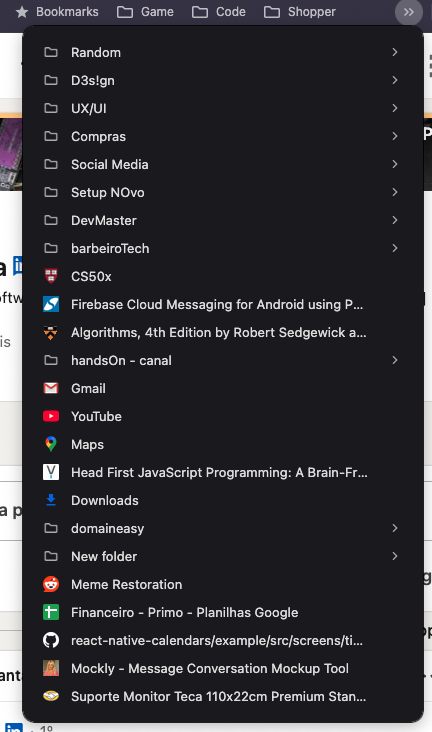Open the barbeiroTech bookmark folder
Viewport: 432px width, 732px height.
(223, 248)
